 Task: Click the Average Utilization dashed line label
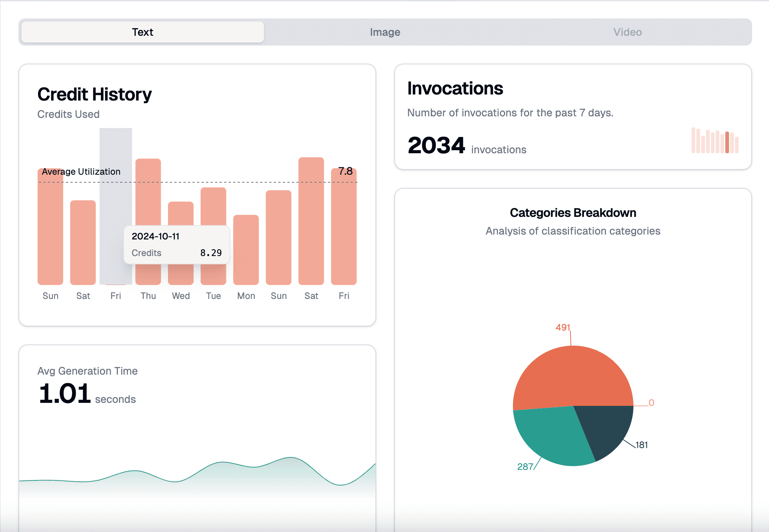tap(81, 171)
